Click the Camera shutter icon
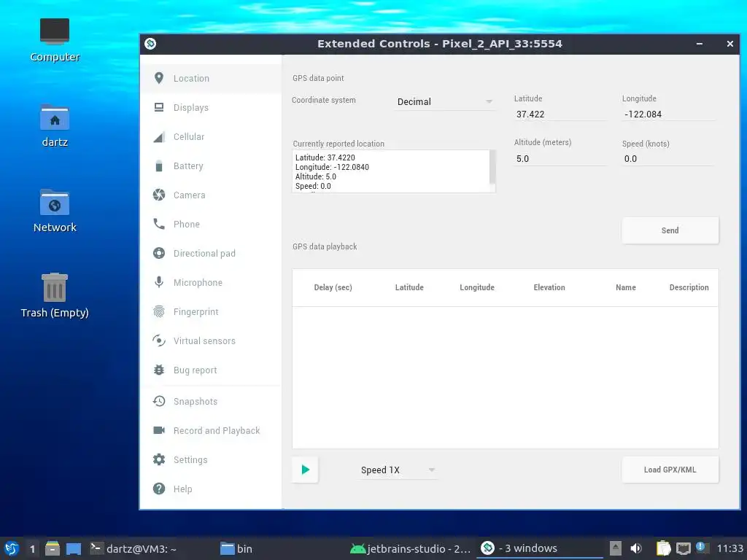Viewport: 747px width, 560px height. tap(159, 195)
